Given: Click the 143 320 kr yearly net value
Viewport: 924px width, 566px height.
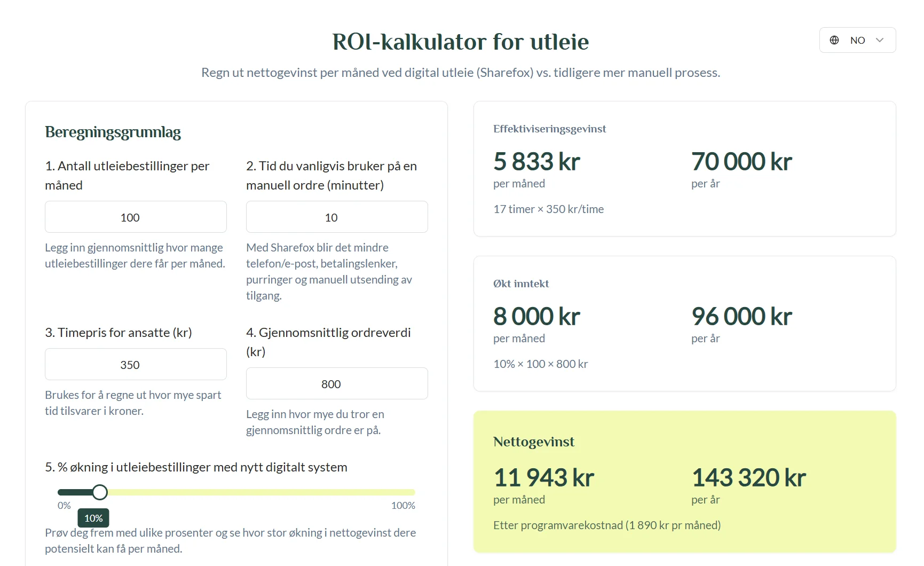Looking at the screenshot, I should click(749, 477).
